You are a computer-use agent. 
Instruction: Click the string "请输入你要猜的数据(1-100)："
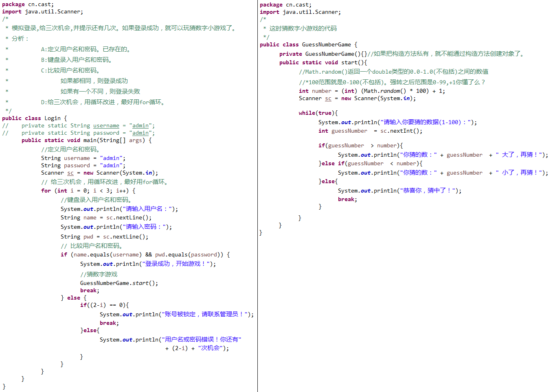pos(426,123)
